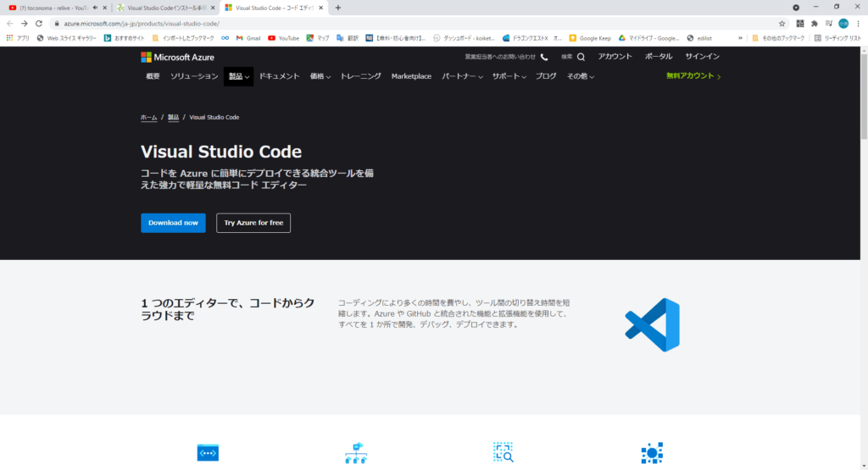Open the ドキュメント menu item
The image size is (868, 470).
[x=279, y=76]
